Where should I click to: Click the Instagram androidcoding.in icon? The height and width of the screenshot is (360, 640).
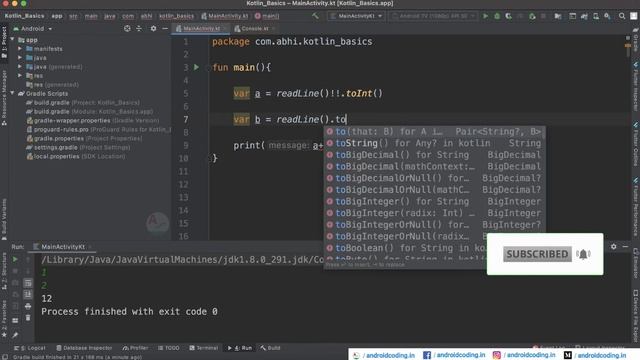pos(496,355)
